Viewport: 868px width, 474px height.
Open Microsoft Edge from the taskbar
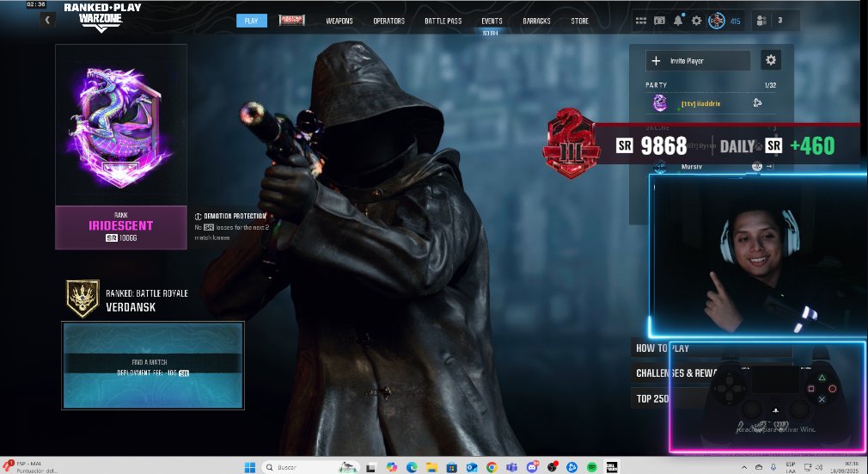(412, 467)
